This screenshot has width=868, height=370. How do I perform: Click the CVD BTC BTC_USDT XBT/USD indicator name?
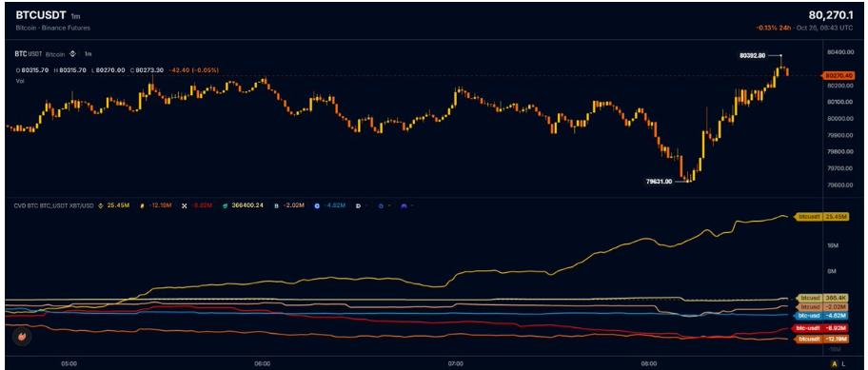pos(53,205)
